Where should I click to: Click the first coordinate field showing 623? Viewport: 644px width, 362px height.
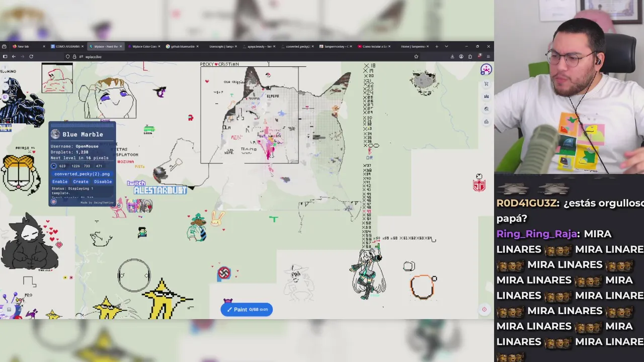(x=63, y=166)
